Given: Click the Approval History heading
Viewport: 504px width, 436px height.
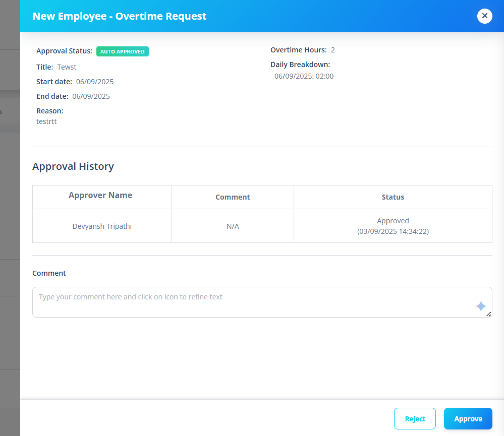Looking at the screenshot, I should tap(73, 166).
